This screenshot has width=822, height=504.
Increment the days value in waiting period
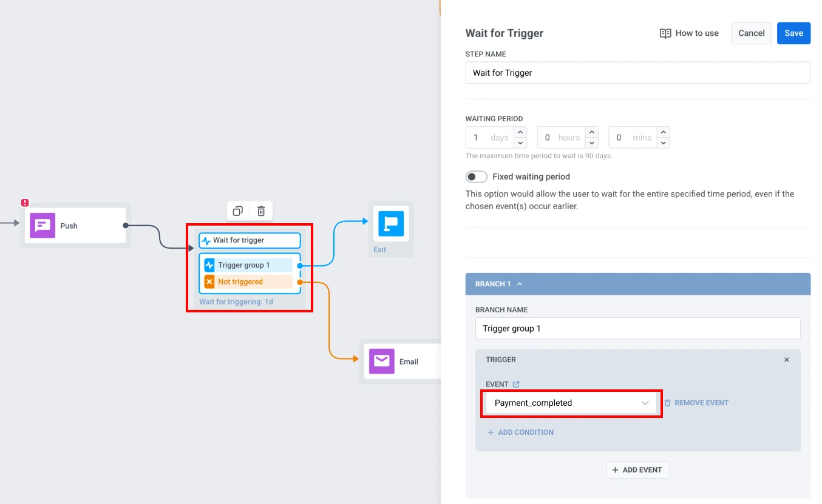click(520, 132)
